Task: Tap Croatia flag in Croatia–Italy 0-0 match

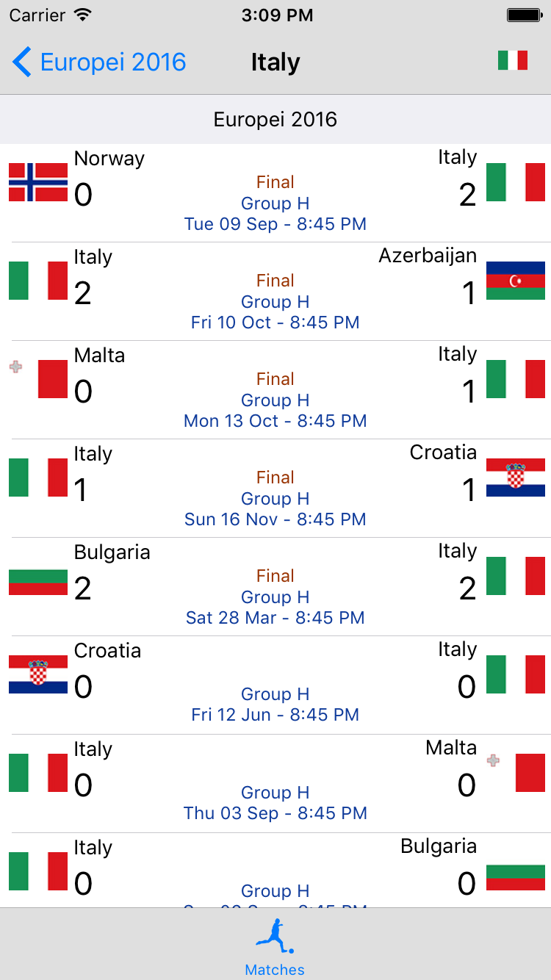Action: (x=38, y=674)
